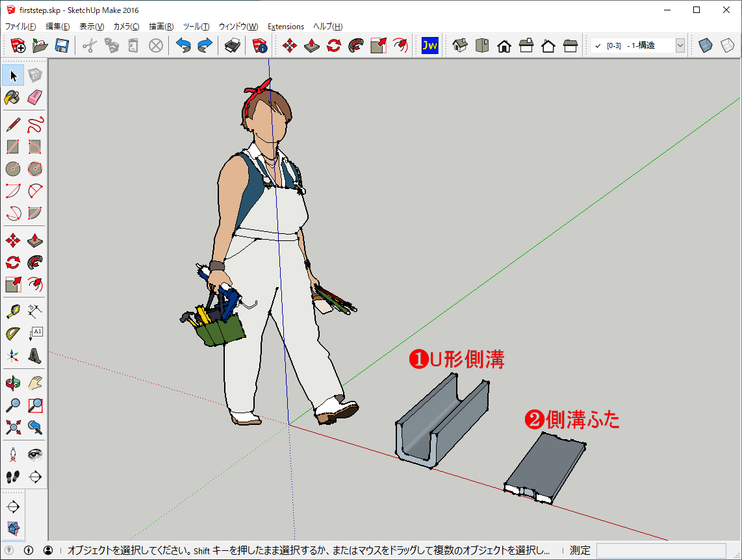Select the Zoom Window tool
This screenshot has width=742, height=560.
(35, 405)
